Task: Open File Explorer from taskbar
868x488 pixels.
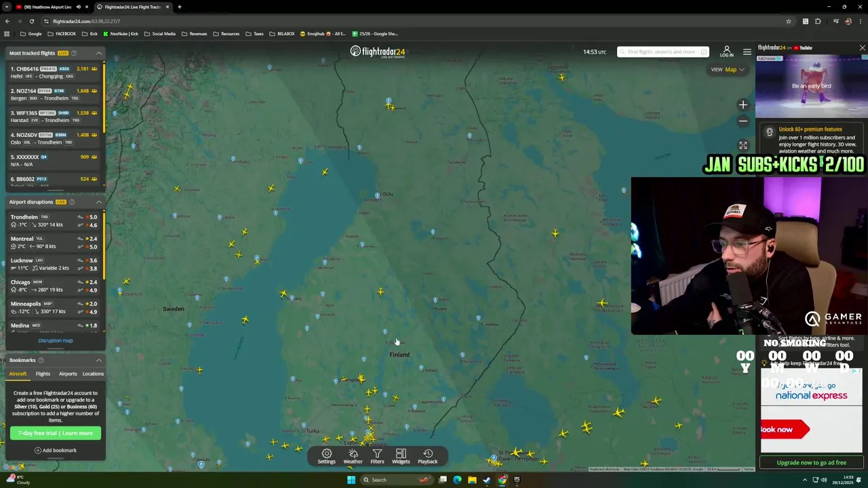Action: (472, 480)
